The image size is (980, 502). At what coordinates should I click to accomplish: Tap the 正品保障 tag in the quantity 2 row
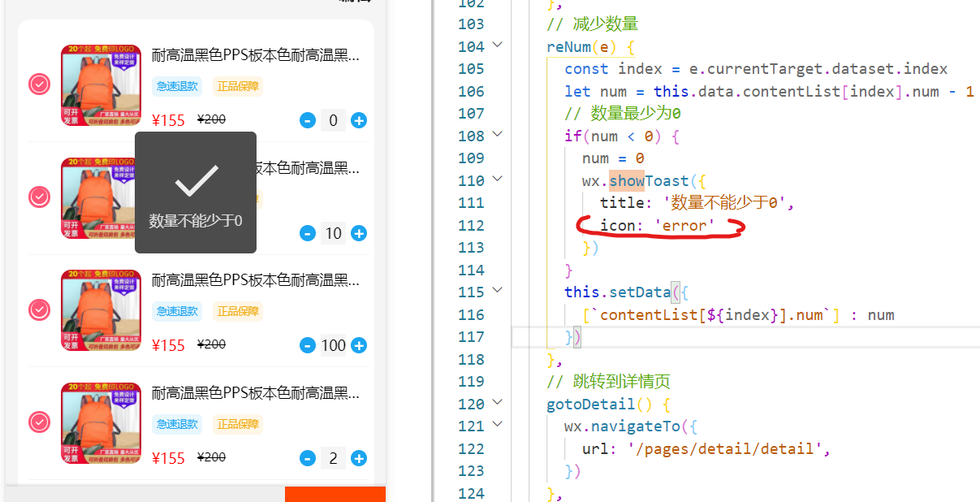click(x=238, y=424)
